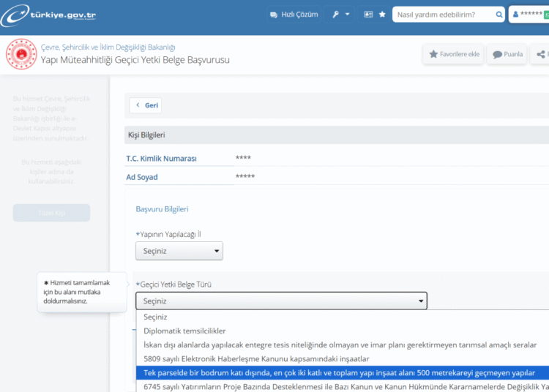Collapse the Geçici Yetki Belge Türü dropdown
The image size is (549, 392).
pos(282,301)
